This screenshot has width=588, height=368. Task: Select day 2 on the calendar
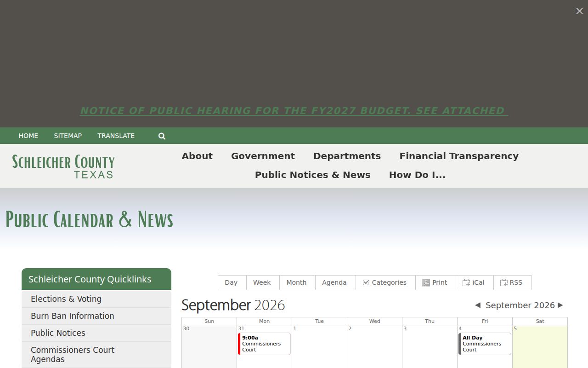(x=350, y=329)
